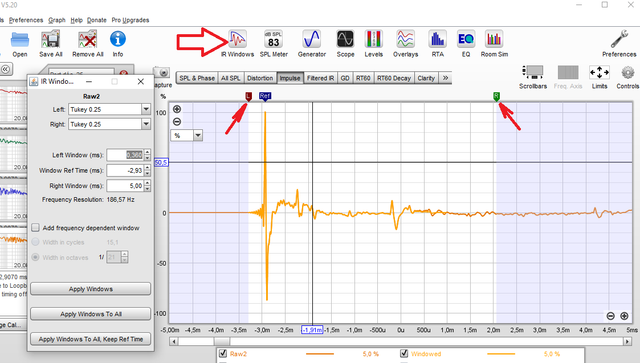Image resolution: width=640 pixels, height=363 pixels.
Task: Open Donate menu
Action: pyautogui.click(x=96, y=20)
